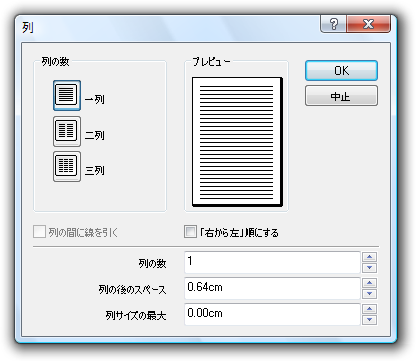Screen dimensions: 417x361
Task: Enable the 列の間に線を引く checkbox
Action: click(39, 232)
